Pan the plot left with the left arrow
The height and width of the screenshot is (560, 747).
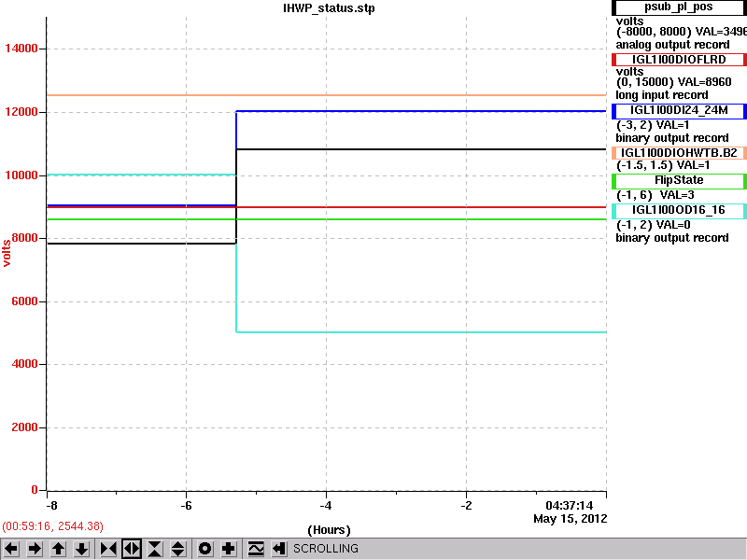click(11, 549)
